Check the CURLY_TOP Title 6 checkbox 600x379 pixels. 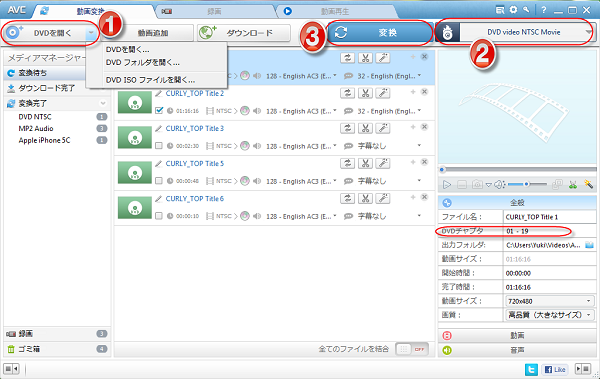(159, 216)
